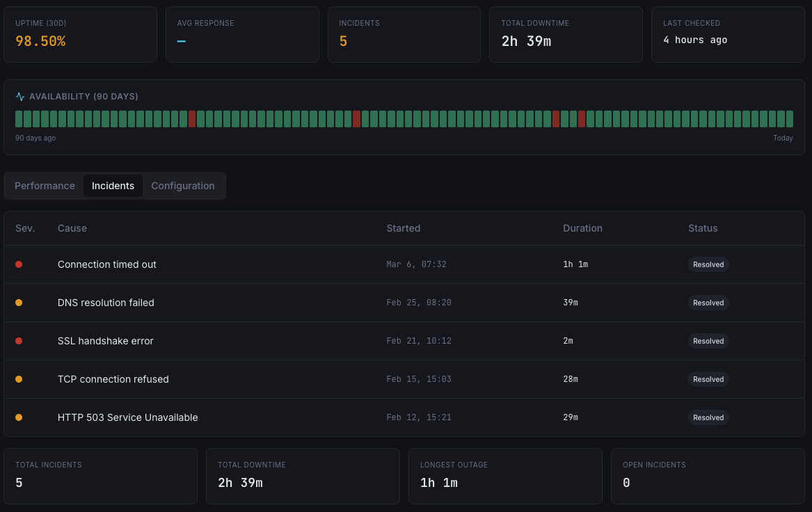812x512 pixels.
Task: Select the Incidents tab
Action: (x=113, y=186)
